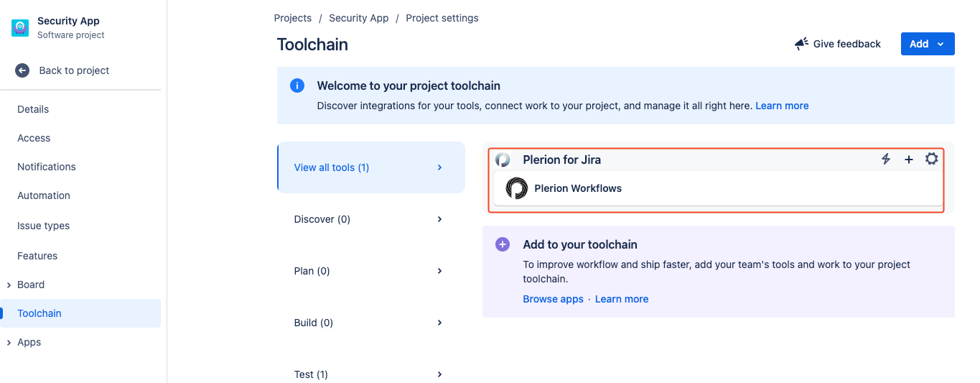Click the Plerion for Jira title
The height and width of the screenshot is (383, 980).
pos(562,160)
